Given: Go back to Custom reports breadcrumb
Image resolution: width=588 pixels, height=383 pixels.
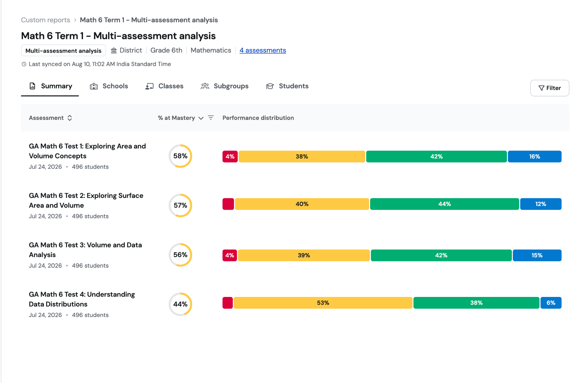Looking at the screenshot, I should [x=45, y=20].
